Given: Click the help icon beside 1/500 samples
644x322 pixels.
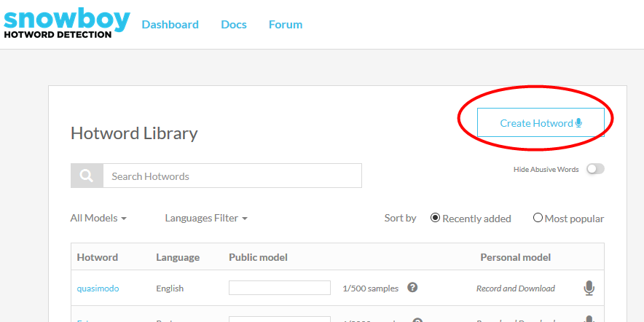Looking at the screenshot, I should [x=412, y=288].
